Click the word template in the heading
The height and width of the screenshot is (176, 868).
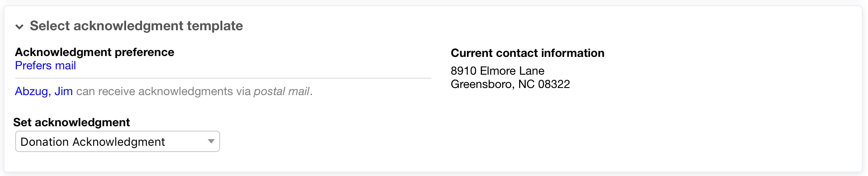(215, 26)
